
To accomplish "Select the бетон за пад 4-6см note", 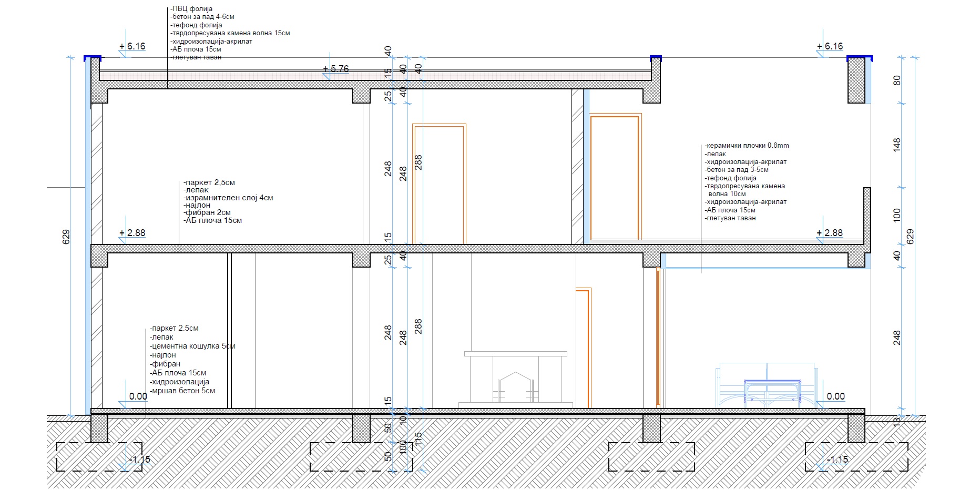I will (202, 17).
